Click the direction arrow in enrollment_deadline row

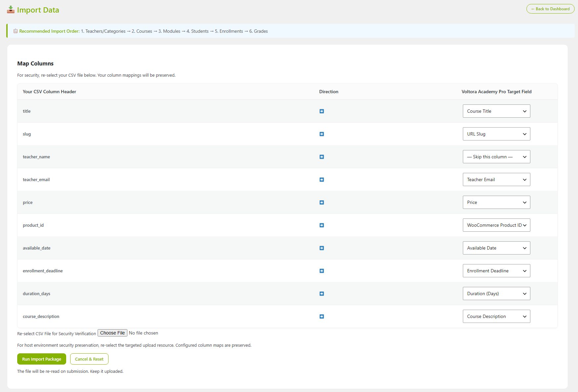tap(322, 271)
